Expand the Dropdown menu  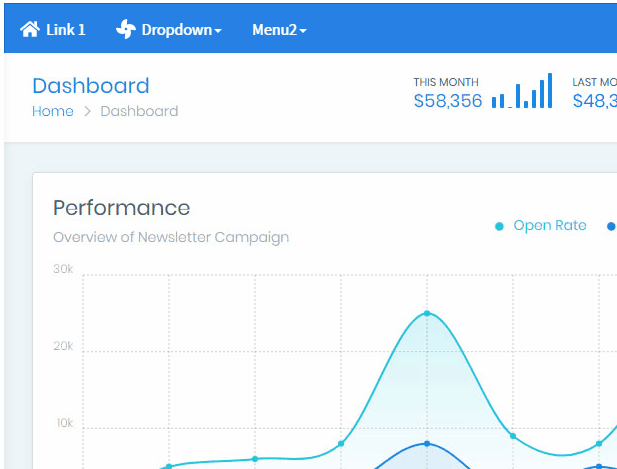click(x=169, y=30)
